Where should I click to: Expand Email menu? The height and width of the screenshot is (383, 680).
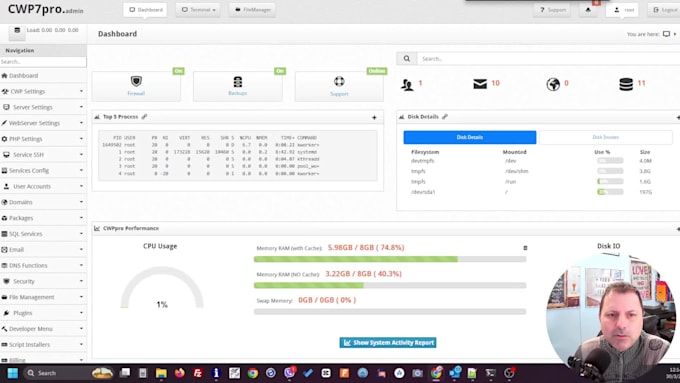point(43,250)
